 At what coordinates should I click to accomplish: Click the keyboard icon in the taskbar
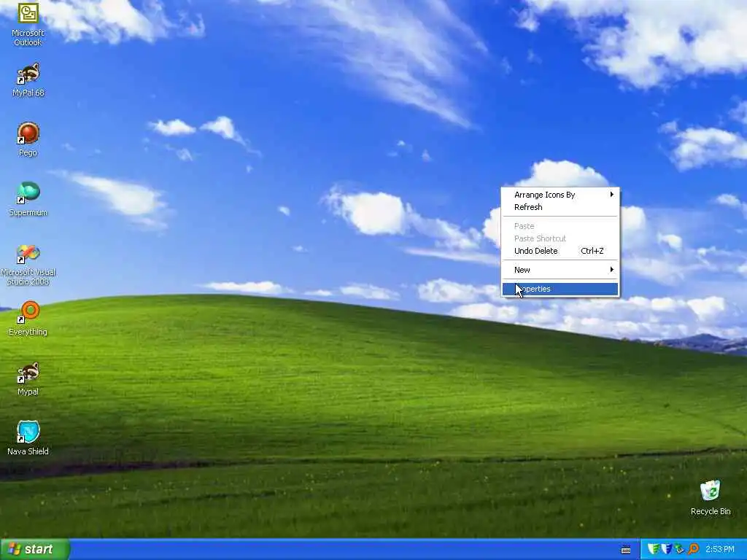point(626,550)
